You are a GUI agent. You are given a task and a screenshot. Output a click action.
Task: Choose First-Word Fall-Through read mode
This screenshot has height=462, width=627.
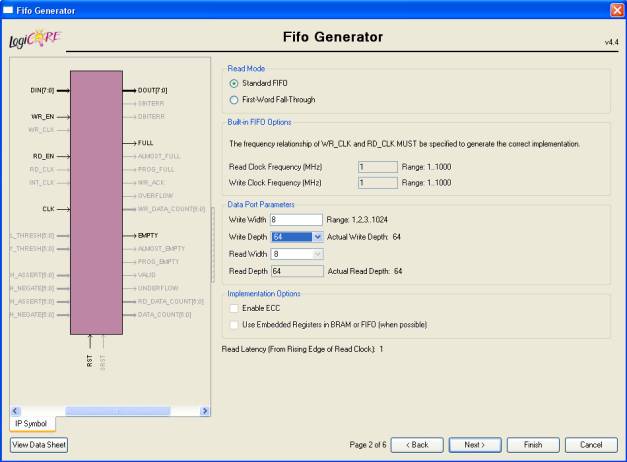234,100
